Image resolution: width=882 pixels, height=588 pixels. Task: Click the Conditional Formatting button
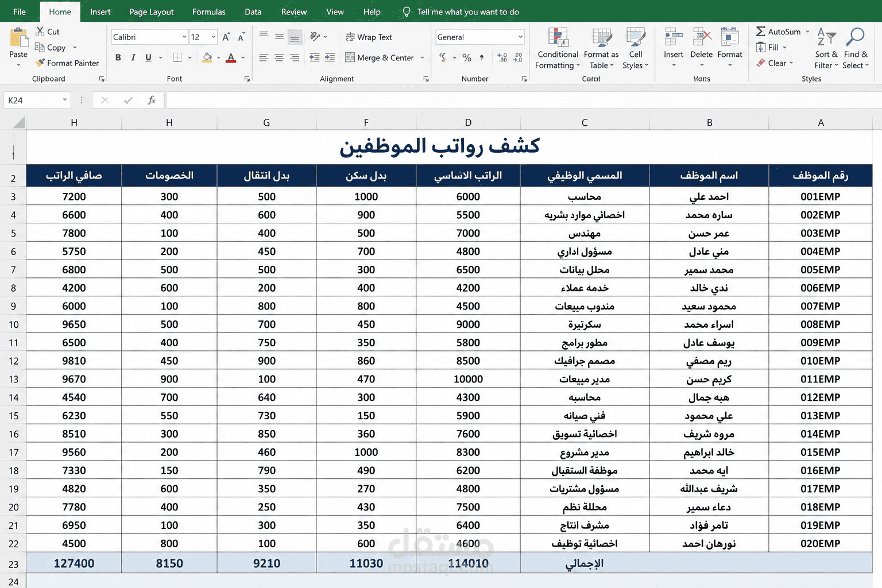[558, 48]
